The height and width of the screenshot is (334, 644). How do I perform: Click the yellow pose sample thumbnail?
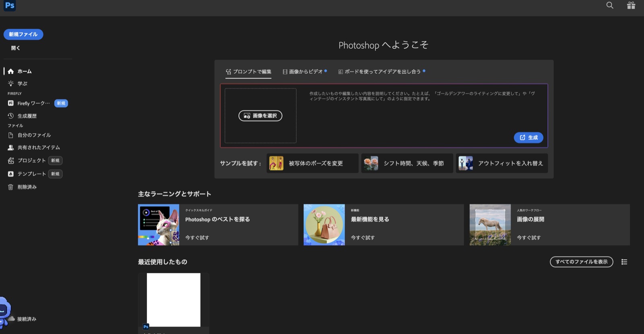coord(276,163)
